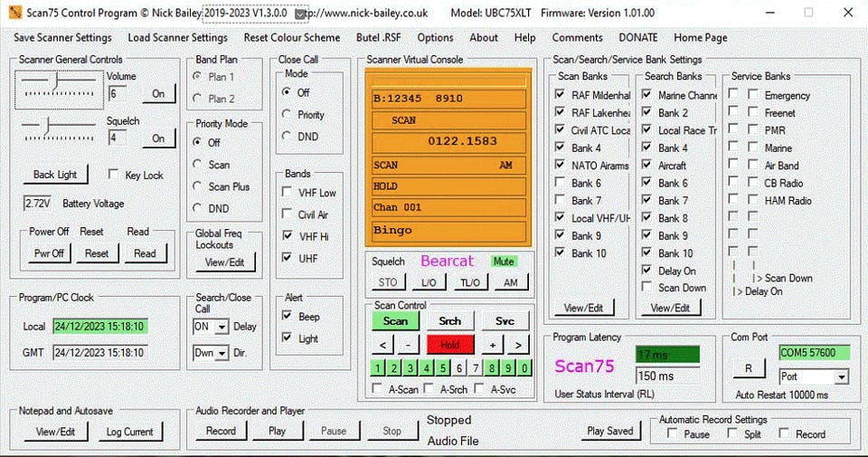
Task: Click the STO console key
Action: pyautogui.click(x=388, y=282)
